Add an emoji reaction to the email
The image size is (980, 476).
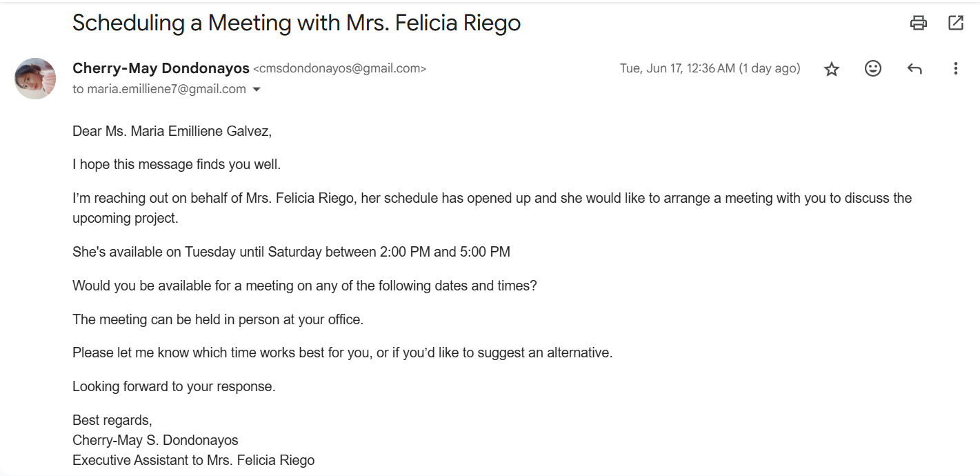pos(873,68)
